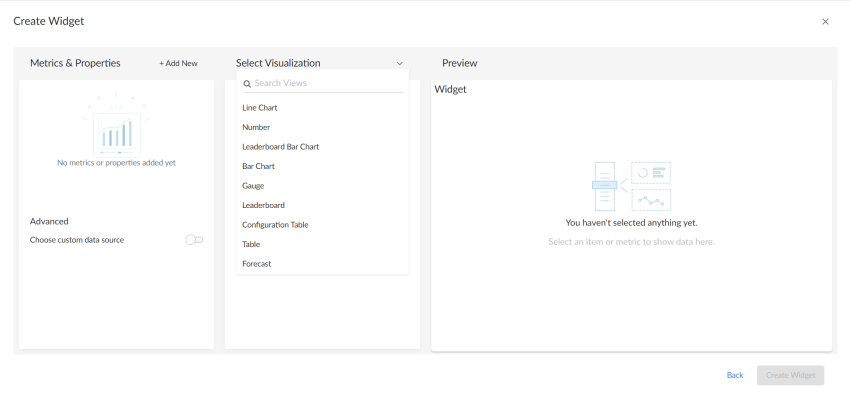Pick Leaderboard Bar Chart from the list
This screenshot has width=851, height=400.
click(281, 147)
